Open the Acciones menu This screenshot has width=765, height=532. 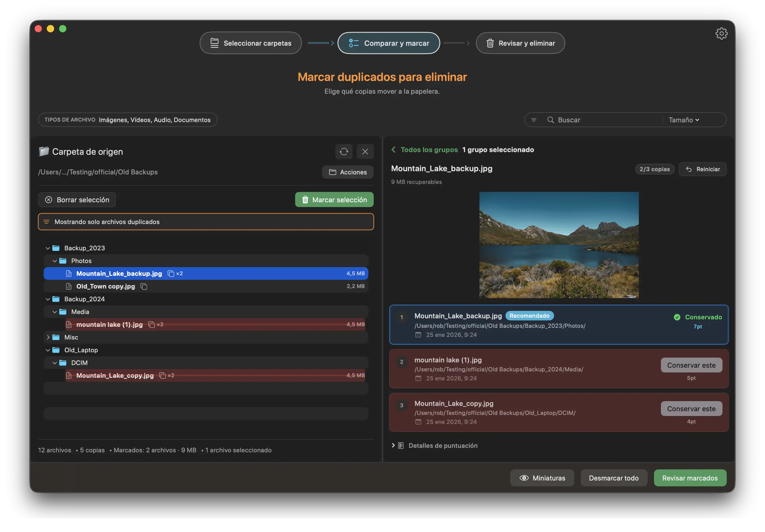(x=348, y=172)
